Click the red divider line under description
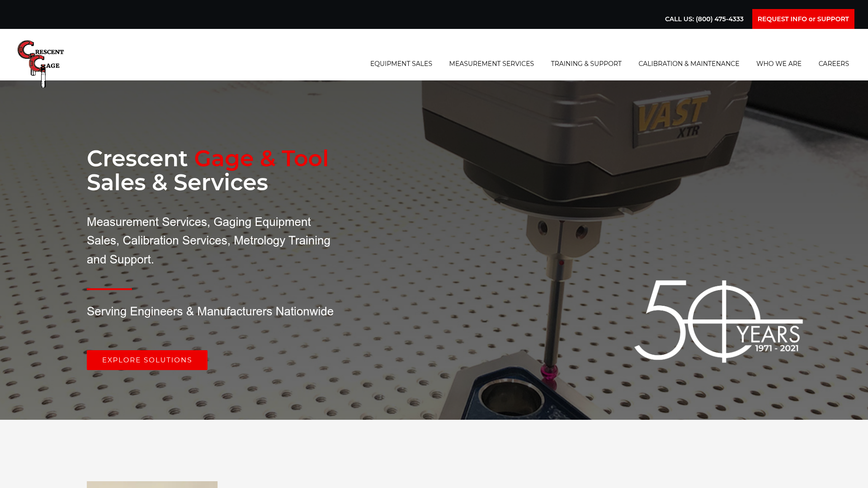The image size is (868, 488). pyautogui.click(x=109, y=289)
